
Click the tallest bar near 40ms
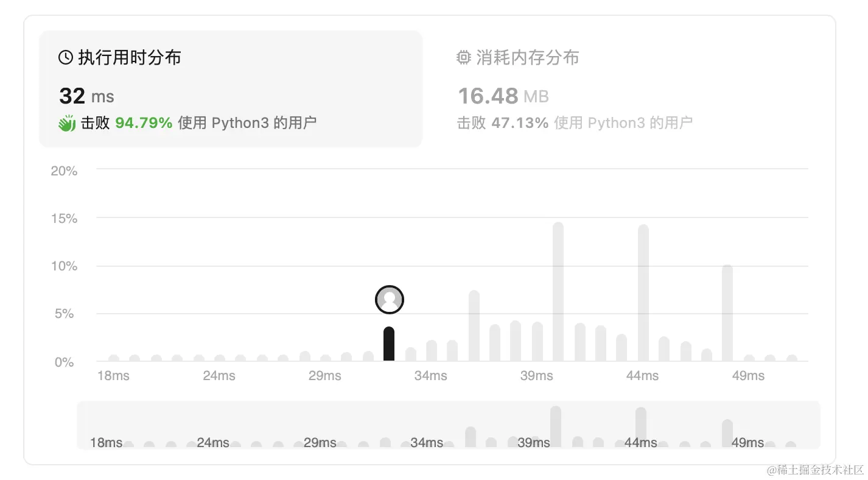(558, 292)
